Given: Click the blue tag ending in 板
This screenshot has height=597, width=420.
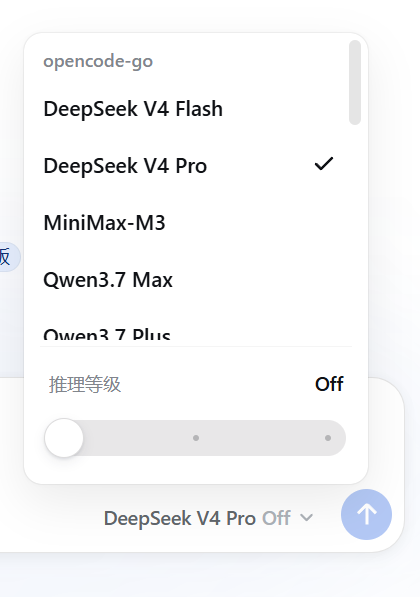Looking at the screenshot, I should [x=8, y=257].
